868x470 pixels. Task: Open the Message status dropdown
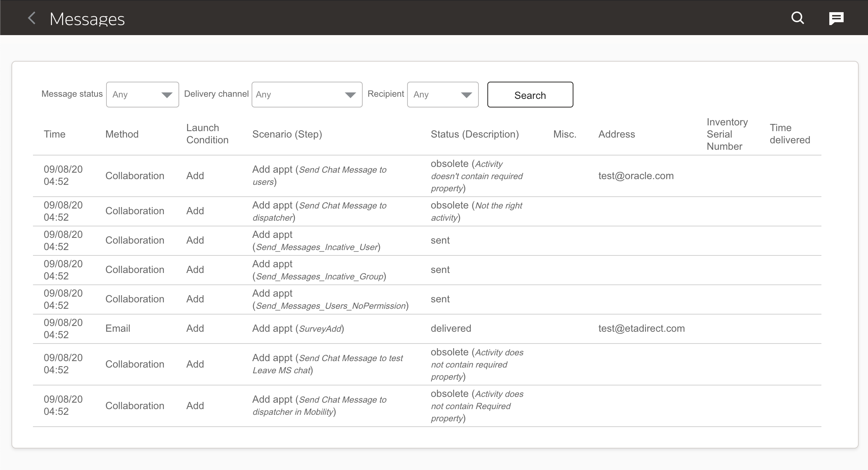click(142, 94)
